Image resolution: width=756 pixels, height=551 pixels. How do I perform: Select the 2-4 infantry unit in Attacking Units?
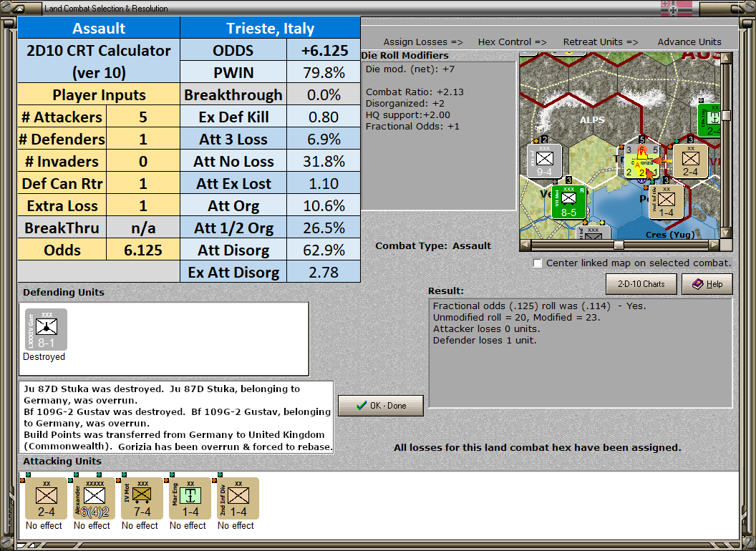47,499
